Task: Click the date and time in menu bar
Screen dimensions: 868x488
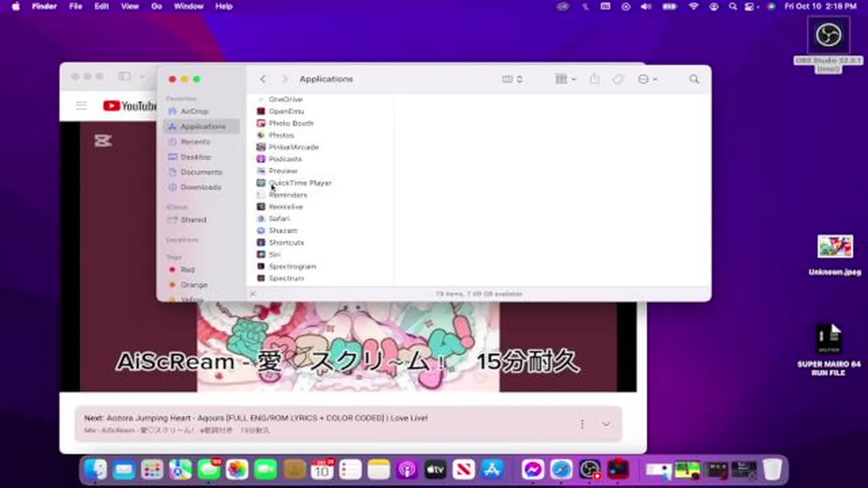Action: pos(821,6)
